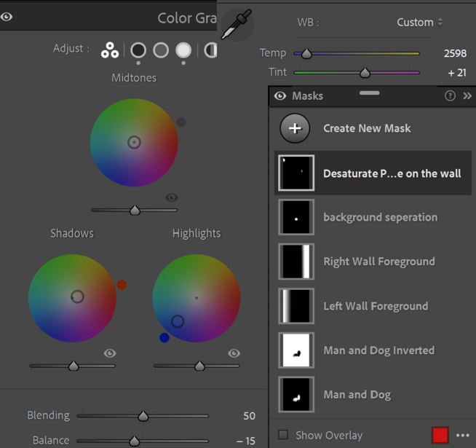This screenshot has height=448, width=476.
Task: Select the Man and Dog mask
Action: 373,395
